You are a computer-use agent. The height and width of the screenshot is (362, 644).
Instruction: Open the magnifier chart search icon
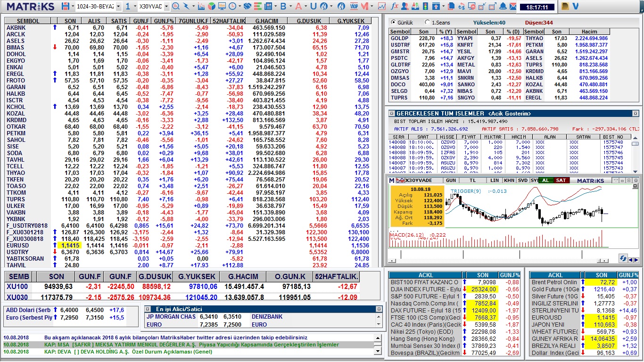pos(175,6)
